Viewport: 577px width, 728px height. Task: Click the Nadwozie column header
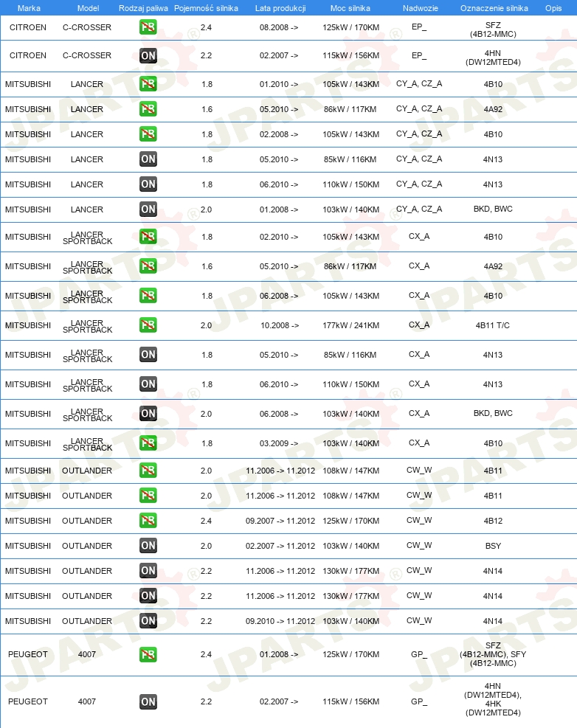(x=420, y=8)
